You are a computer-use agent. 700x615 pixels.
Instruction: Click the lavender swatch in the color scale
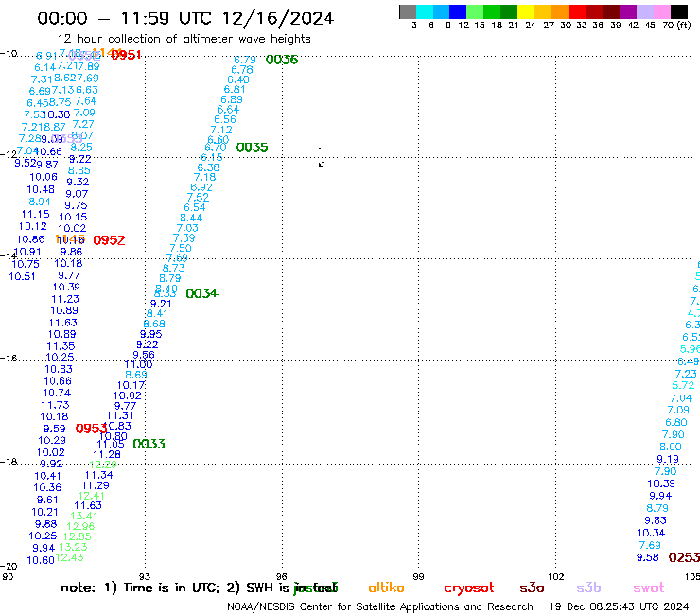click(x=644, y=11)
